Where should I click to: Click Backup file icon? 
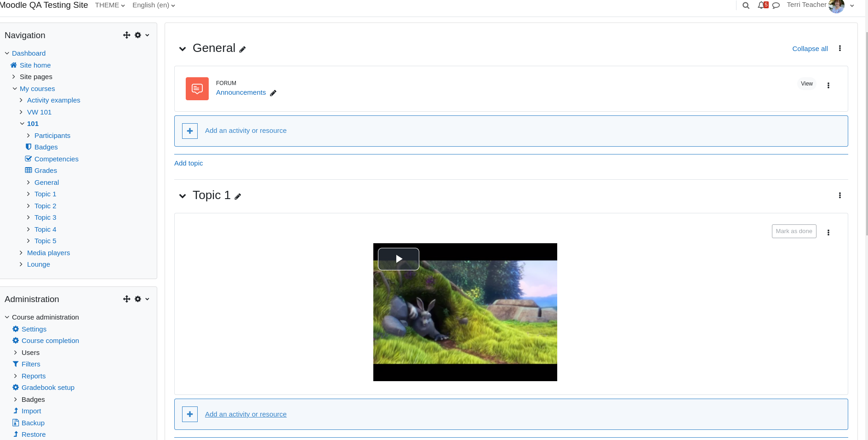16,423
